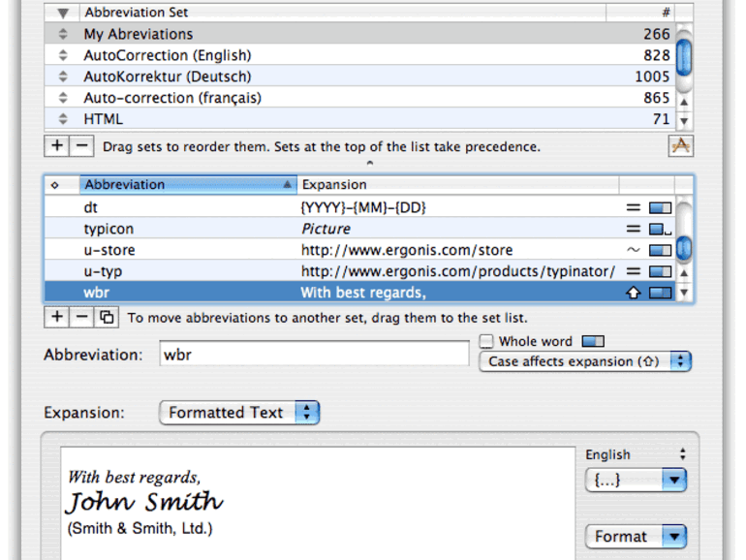Select the dt abbreviation row
The width and height of the screenshot is (746, 560).
coord(359,207)
